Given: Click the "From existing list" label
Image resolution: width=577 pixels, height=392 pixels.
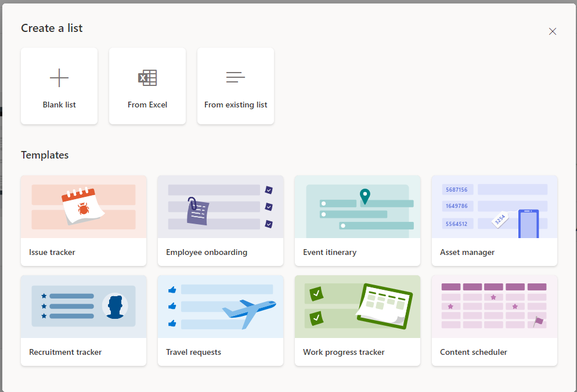Looking at the screenshot, I should click(x=236, y=105).
